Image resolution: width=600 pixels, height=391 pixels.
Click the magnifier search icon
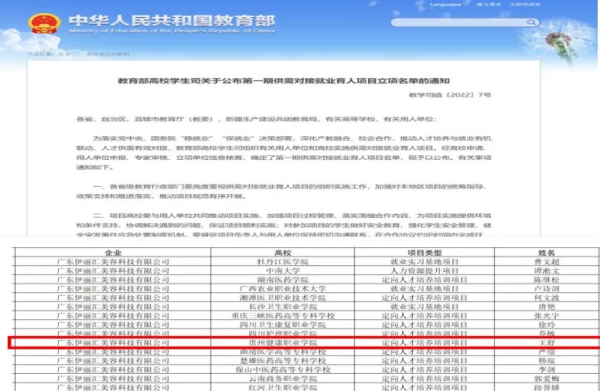tap(531, 22)
